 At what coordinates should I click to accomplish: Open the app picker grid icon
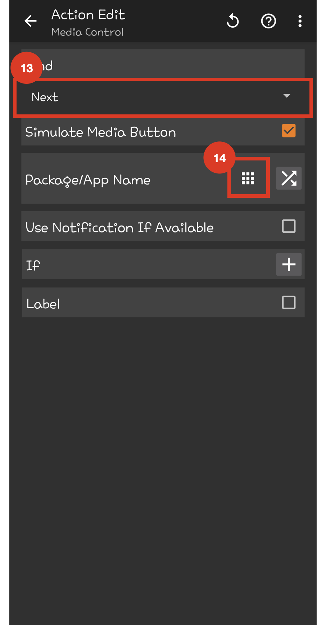tap(248, 178)
